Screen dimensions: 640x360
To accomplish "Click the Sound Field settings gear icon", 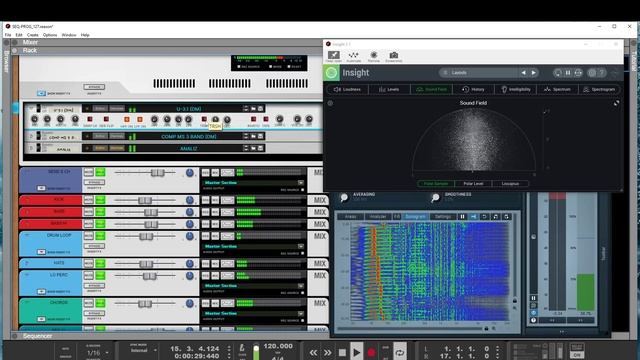I will [330, 103].
